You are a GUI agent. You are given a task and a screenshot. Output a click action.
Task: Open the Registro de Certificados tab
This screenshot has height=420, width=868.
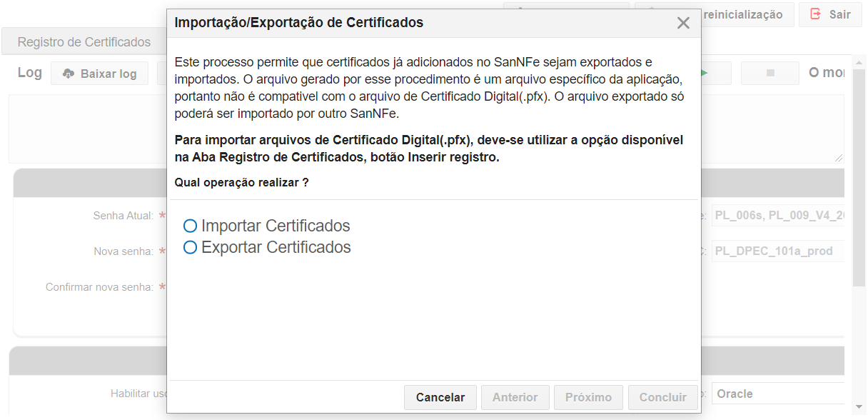(84, 42)
